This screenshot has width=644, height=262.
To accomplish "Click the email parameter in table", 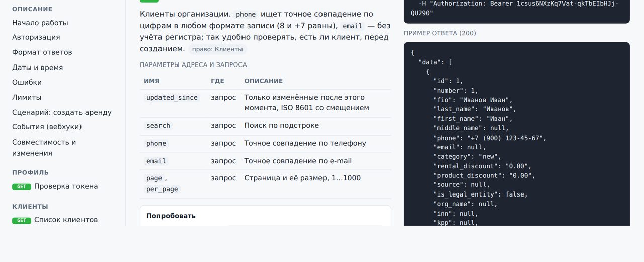I will coord(156,161).
